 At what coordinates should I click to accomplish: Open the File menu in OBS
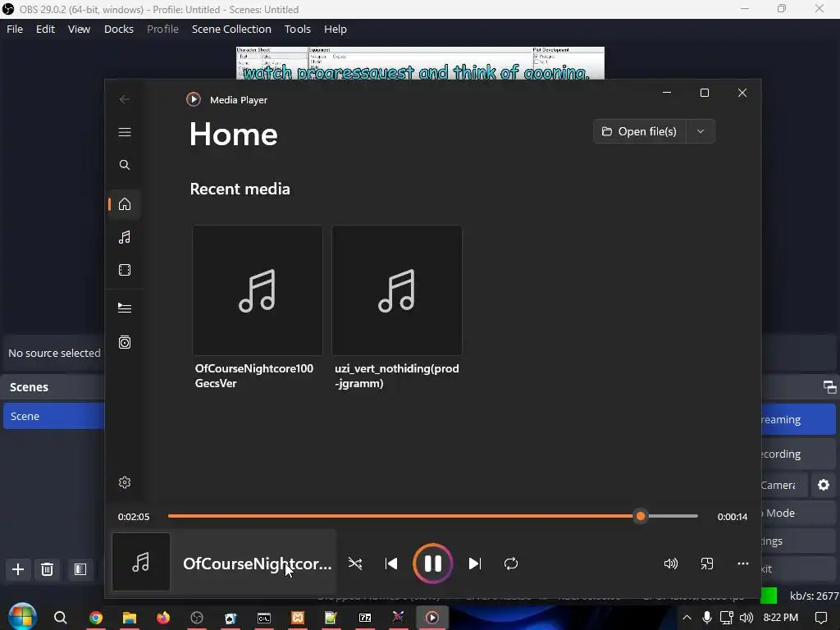point(15,29)
